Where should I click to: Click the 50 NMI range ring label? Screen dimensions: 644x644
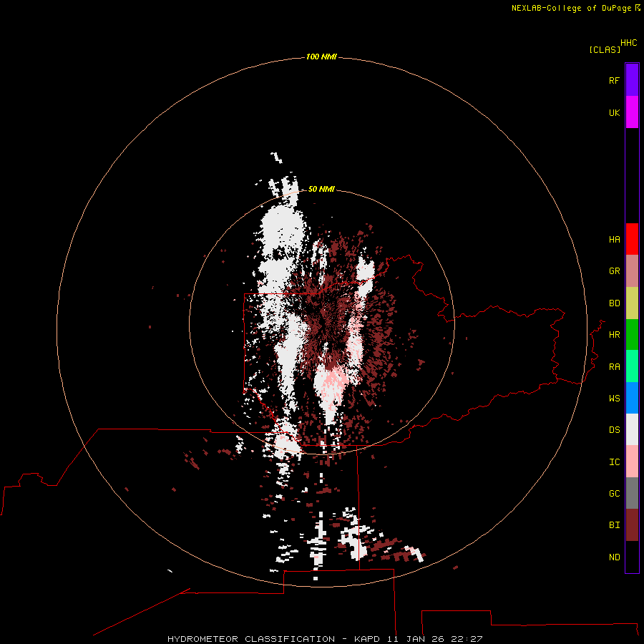coord(321,189)
